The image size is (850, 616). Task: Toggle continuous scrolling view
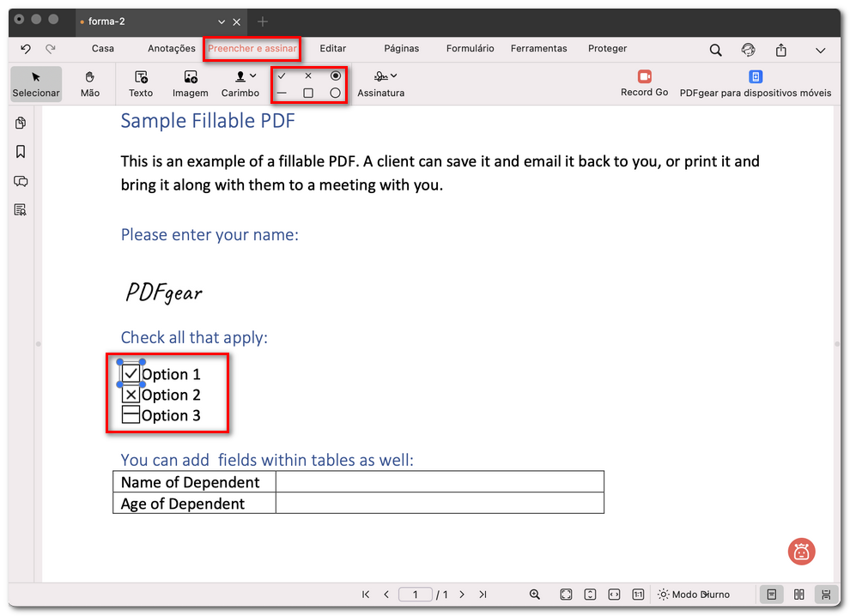pos(826,595)
